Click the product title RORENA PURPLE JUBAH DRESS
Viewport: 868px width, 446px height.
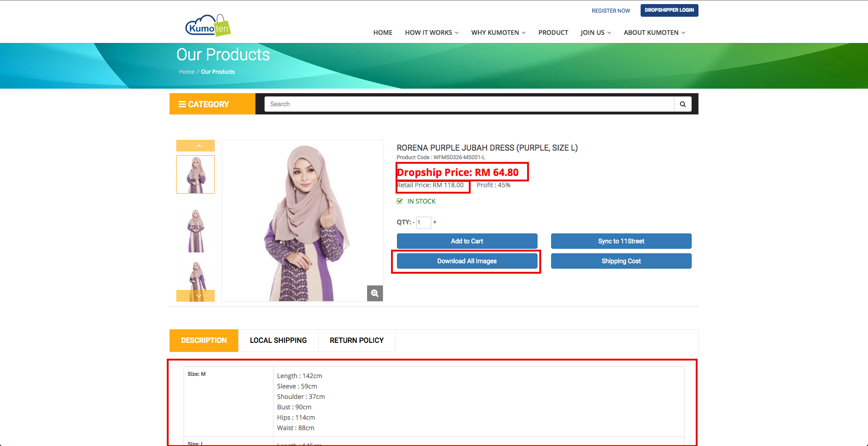tap(487, 148)
